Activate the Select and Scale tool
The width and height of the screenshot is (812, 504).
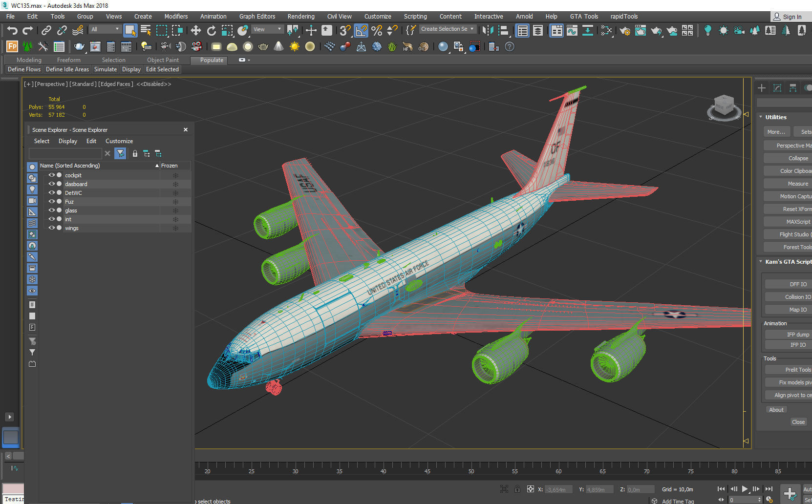pos(227,31)
